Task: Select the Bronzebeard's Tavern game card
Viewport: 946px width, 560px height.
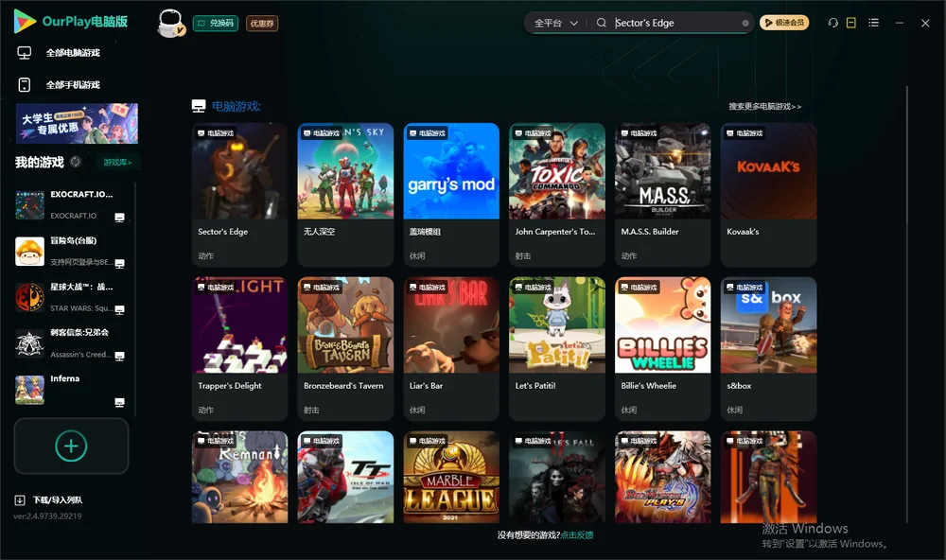Action: coord(345,349)
